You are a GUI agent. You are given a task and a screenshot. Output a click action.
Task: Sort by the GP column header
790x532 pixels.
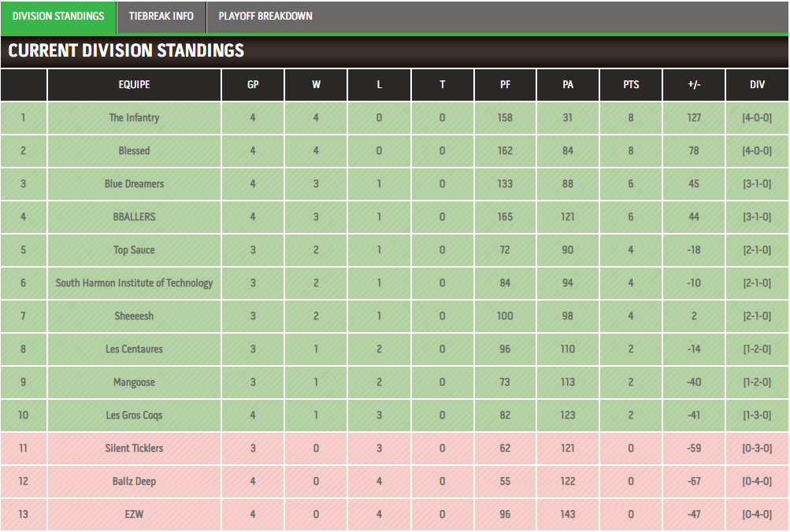(253, 84)
